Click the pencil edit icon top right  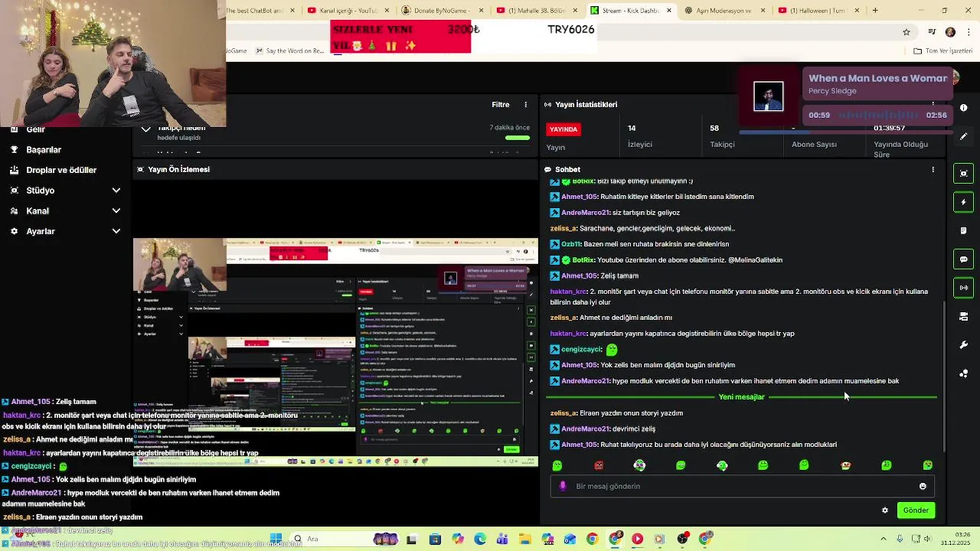[x=963, y=136]
